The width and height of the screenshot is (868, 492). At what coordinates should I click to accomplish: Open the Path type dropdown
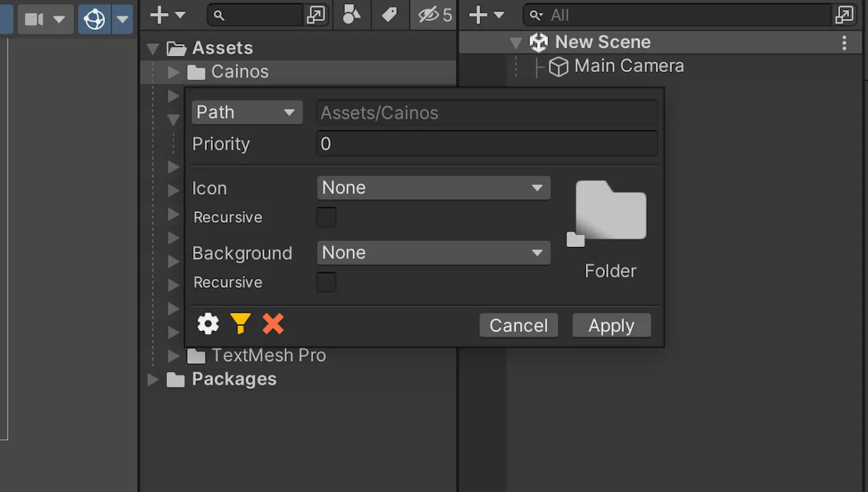tap(247, 112)
